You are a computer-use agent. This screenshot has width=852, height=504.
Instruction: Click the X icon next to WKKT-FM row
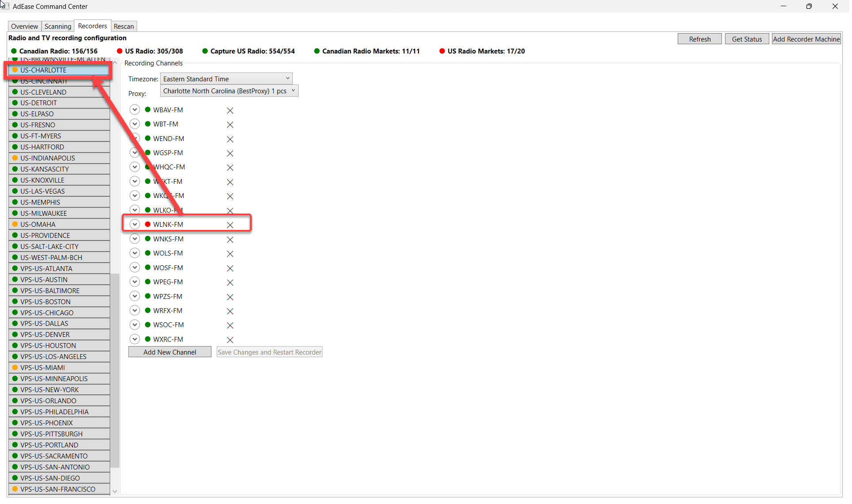point(230,182)
